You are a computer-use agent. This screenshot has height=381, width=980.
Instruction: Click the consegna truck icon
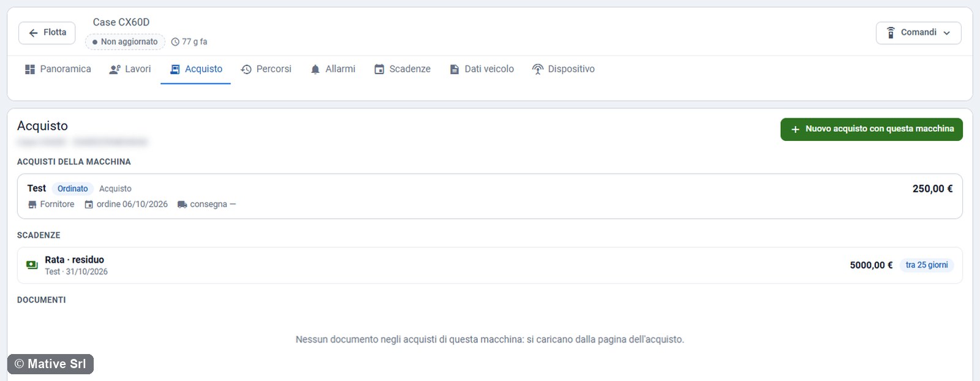(x=182, y=205)
